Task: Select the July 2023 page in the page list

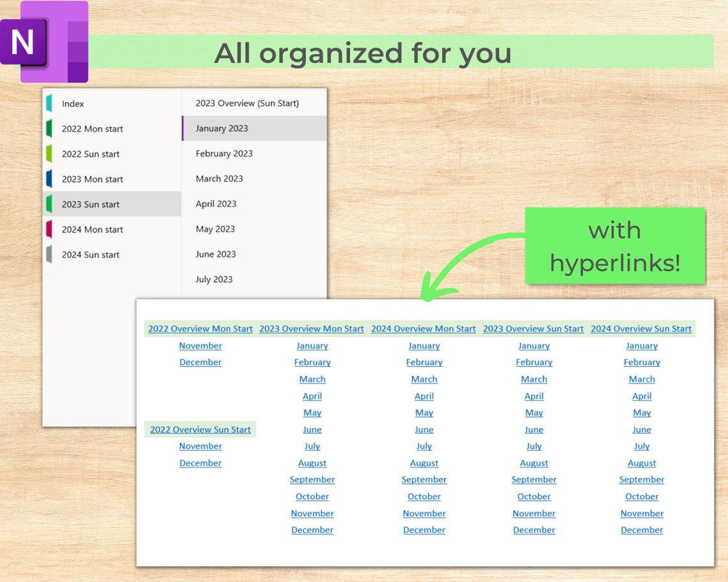Action: 215,279
